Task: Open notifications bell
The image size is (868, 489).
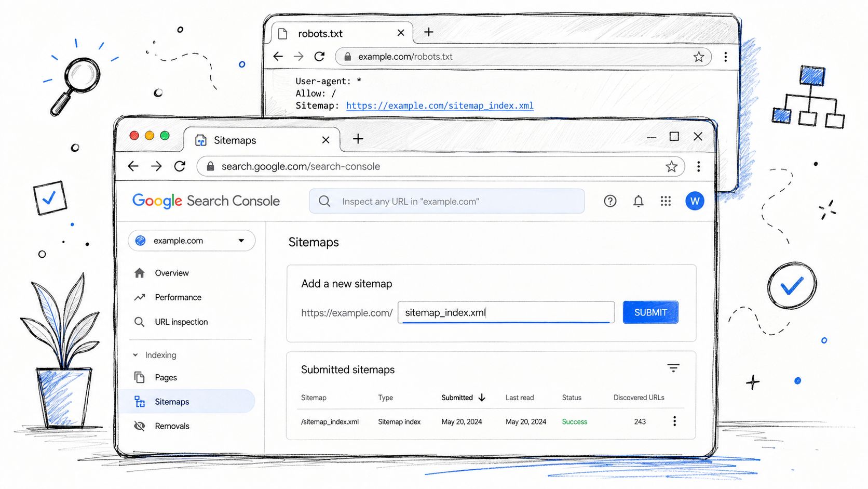Action: (x=639, y=201)
